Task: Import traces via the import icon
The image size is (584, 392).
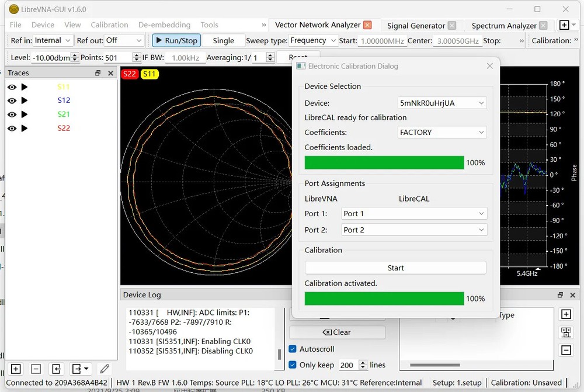Action: pos(56,369)
